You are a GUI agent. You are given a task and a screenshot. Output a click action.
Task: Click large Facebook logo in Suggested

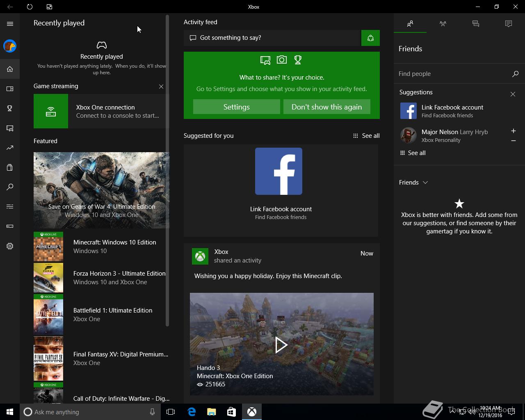coord(278,171)
